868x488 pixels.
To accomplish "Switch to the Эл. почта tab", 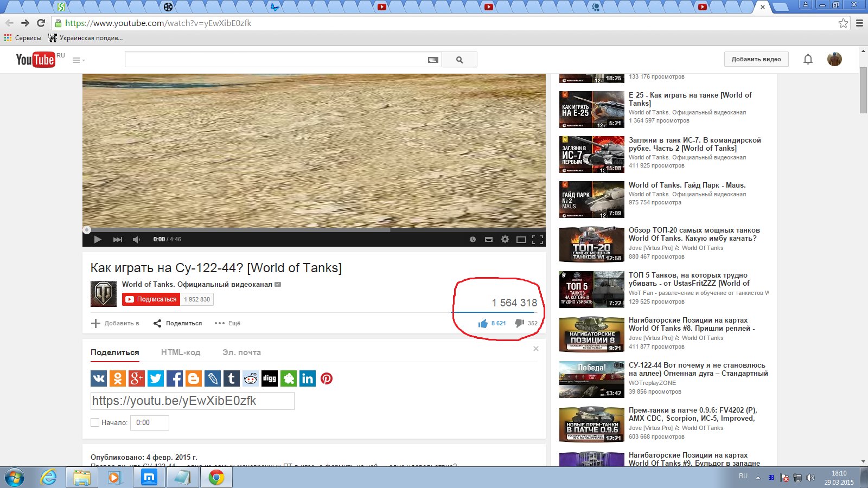I will 241,352.
